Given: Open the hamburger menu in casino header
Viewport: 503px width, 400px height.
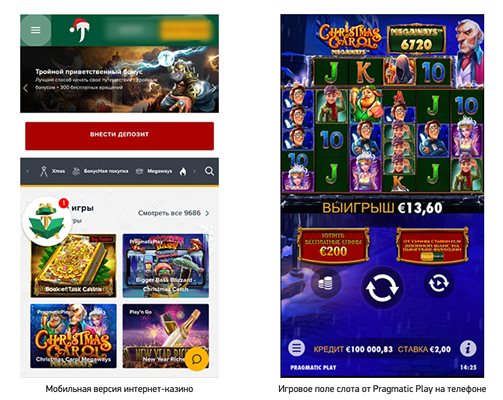Looking at the screenshot, I should point(36,30).
